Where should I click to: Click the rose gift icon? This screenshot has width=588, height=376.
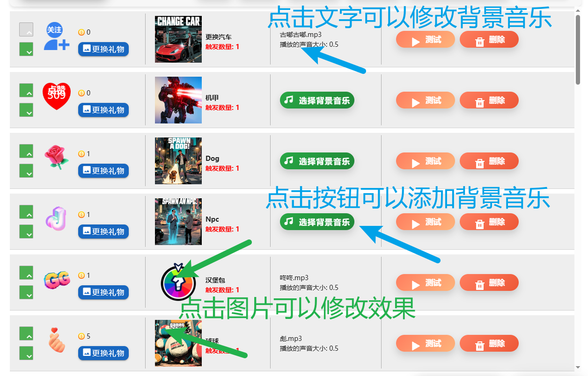pyautogui.click(x=57, y=157)
